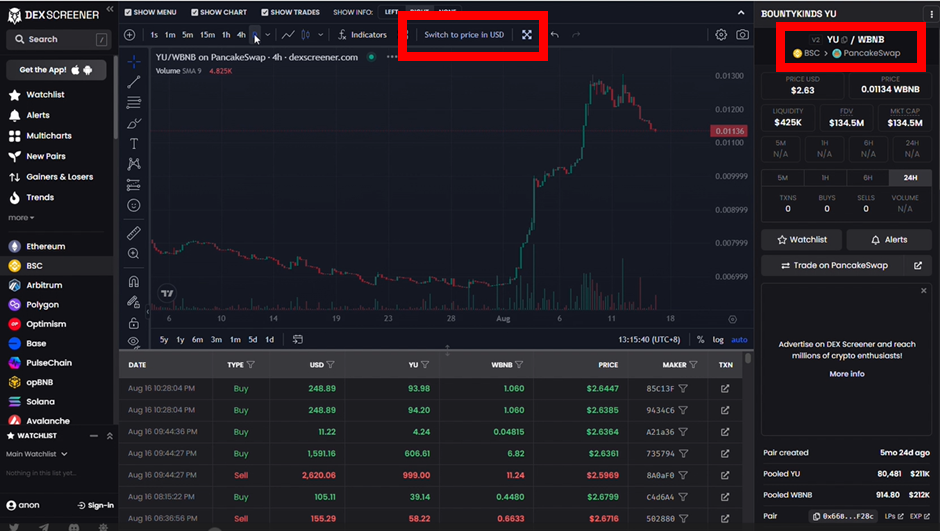Viewport: 940px width, 531px height.
Task: Click Sign-in link
Action: coord(95,505)
